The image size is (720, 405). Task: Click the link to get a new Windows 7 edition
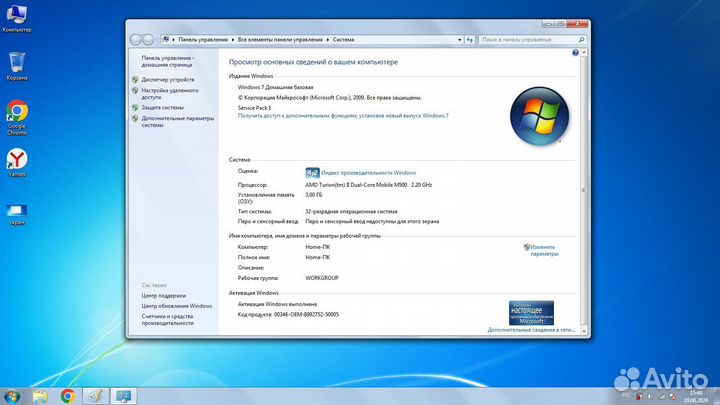tap(343, 116)
